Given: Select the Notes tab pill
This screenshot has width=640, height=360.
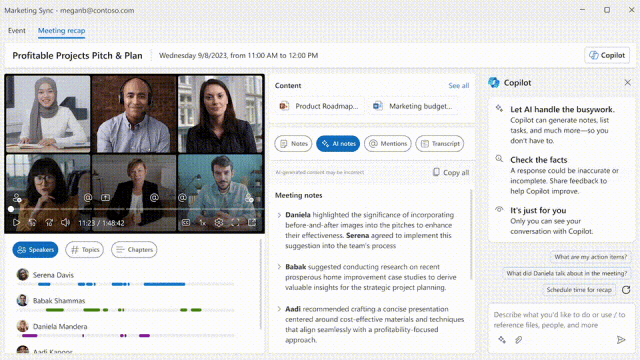Looking at the screenshot, I should [293, 144].
